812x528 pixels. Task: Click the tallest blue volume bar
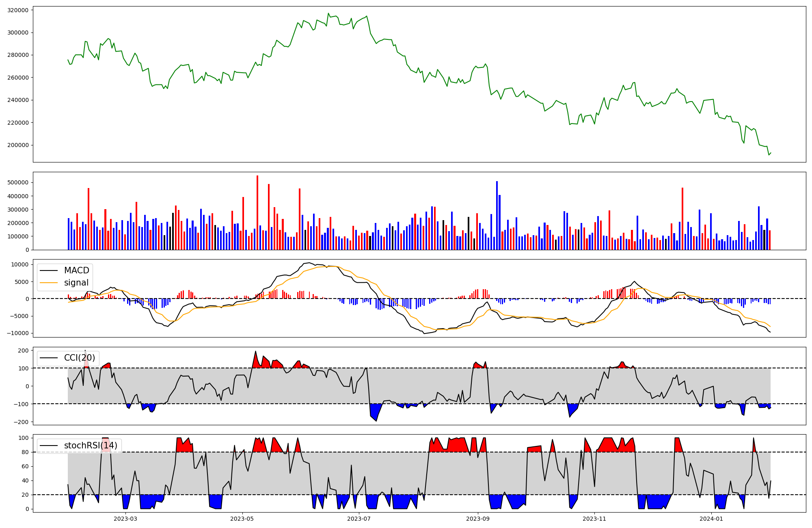497,215
